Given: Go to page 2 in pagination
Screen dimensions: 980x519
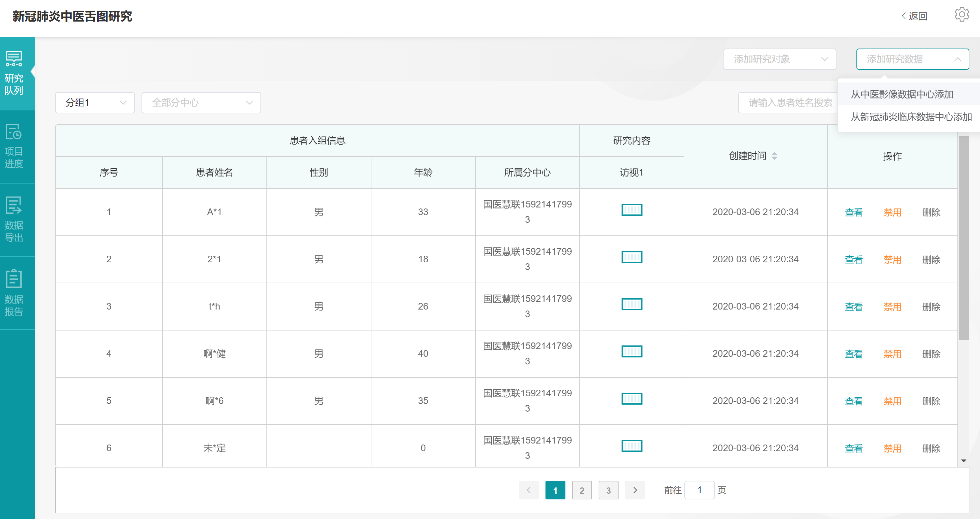Looking at the screenshot, I should (582, 490).
